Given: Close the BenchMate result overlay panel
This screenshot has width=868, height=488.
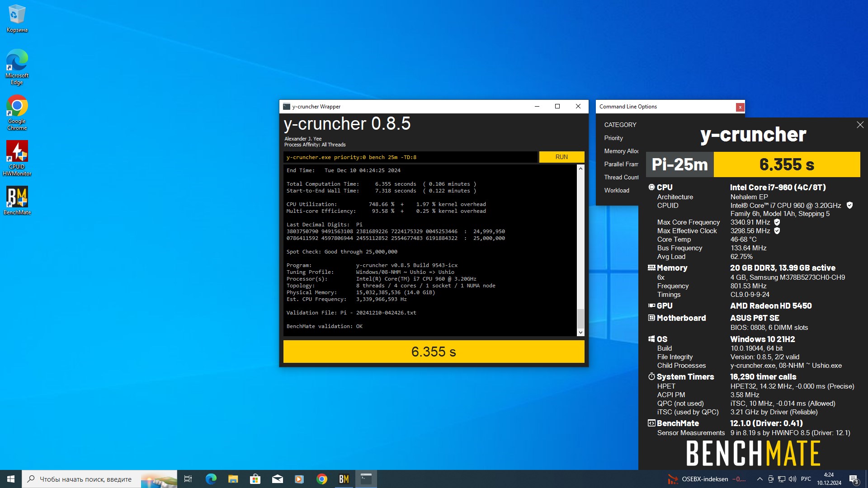Looking at the screenshot, I should pyautogui.click(x=860, y=125).
